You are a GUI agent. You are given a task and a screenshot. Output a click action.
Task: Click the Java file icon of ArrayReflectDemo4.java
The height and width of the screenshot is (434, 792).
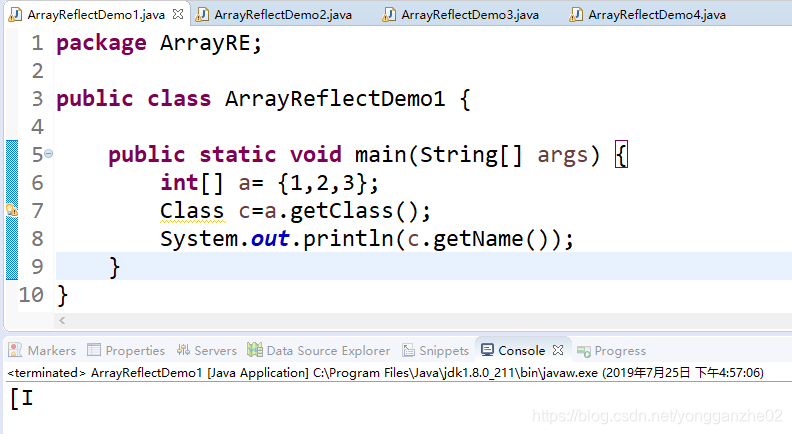tap(575, 15)
